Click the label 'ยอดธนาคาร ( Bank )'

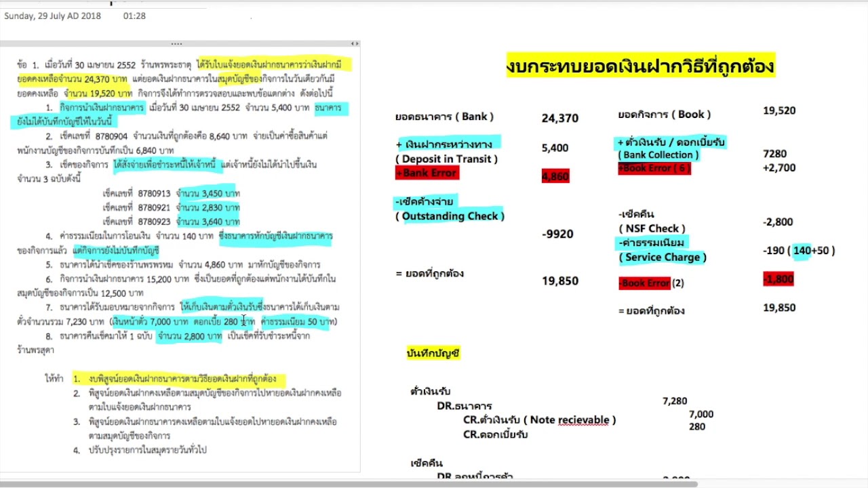(x=444, y=117)
